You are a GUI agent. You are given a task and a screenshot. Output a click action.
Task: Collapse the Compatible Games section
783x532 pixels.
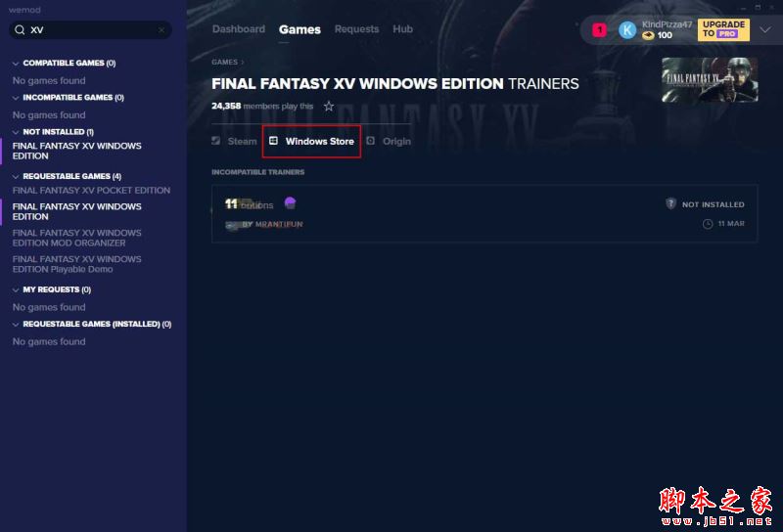tap(16, 64)
